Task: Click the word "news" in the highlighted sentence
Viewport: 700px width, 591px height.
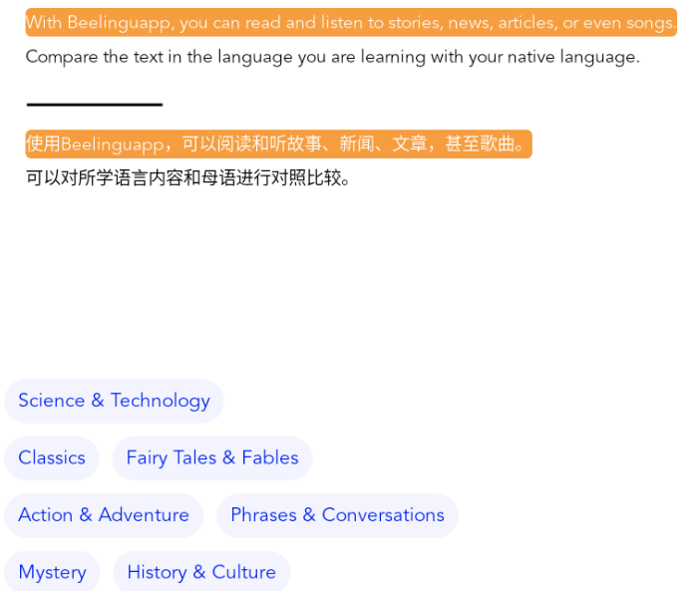Action: (x=468, y=23)
